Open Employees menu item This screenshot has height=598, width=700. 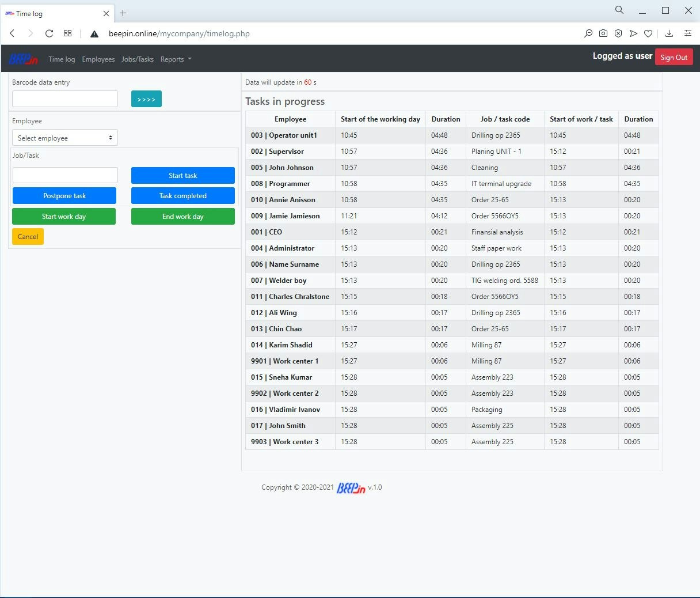pos(98,59)
